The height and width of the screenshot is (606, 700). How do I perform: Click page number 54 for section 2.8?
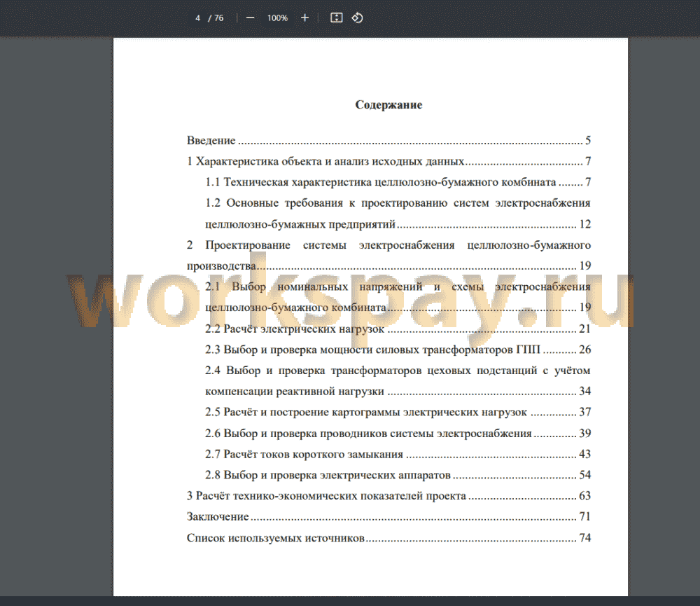click(x=584, y=474)
